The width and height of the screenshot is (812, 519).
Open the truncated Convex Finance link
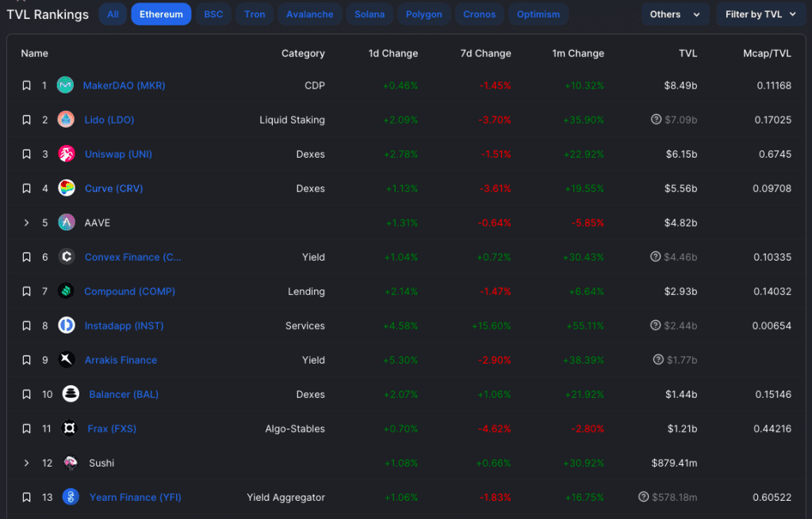133,258
